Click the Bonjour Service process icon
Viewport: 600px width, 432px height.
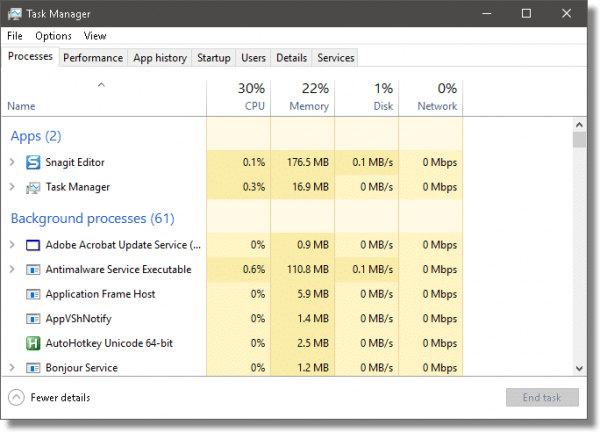pos(33,368)
